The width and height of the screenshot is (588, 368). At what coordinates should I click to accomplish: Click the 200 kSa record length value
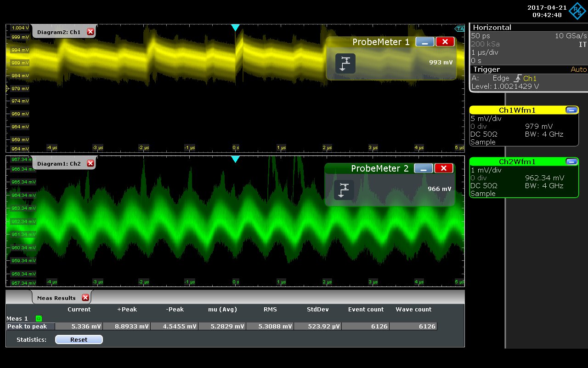[x=485, y=44]
